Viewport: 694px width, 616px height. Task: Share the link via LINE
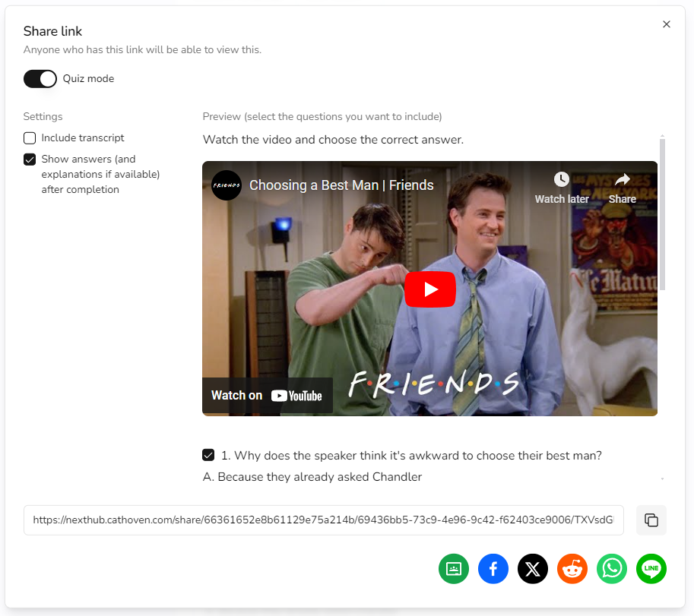pos(651,569)
